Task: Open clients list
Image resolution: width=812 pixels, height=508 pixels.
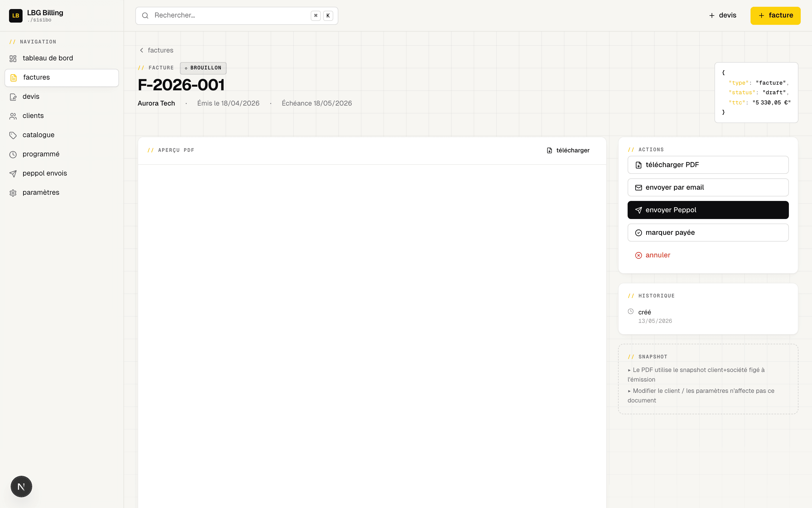Action: pos(62,116)
